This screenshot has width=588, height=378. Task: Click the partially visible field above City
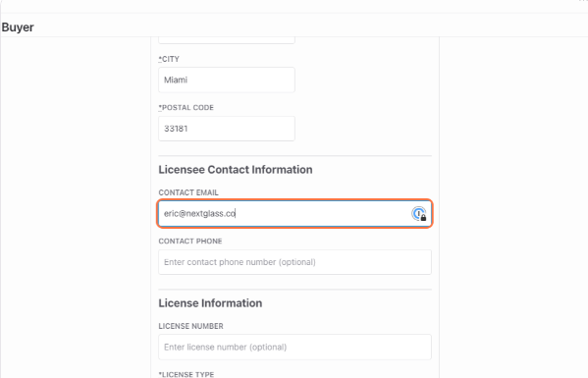[227, 40]
